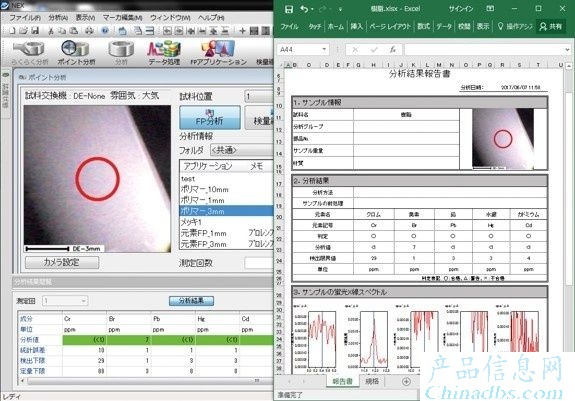Expand the Excel Name Box dropdown
Viewport: 575px width, 401px height.
click(324, 49)
